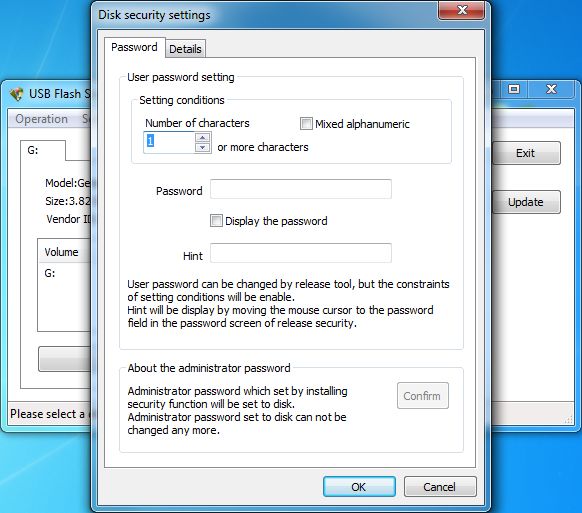Close the Disk security settings dialog
The height and width of the screenshot is (513, 582).
461,10
